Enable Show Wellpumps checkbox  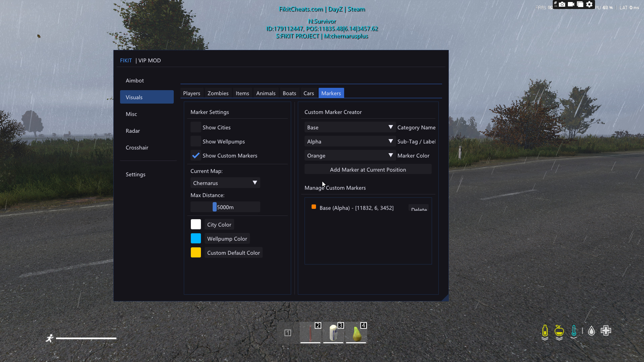(196, 141)
